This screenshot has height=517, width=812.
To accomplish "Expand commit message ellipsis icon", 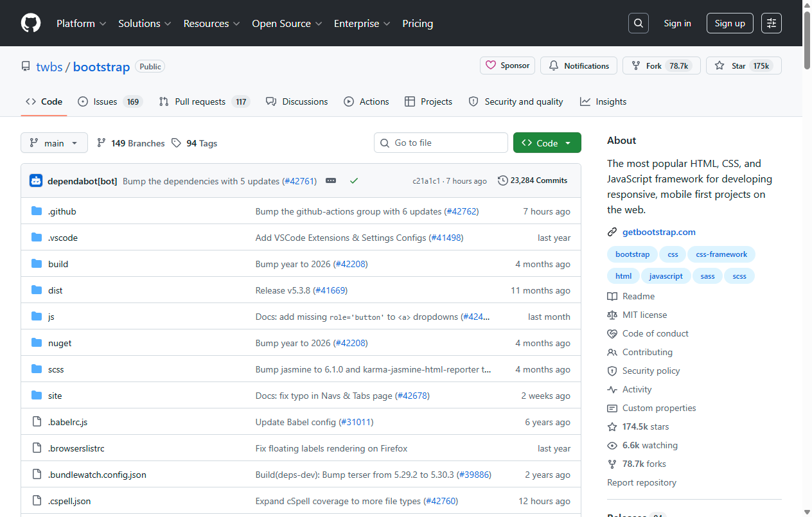I will pos(331,181).
